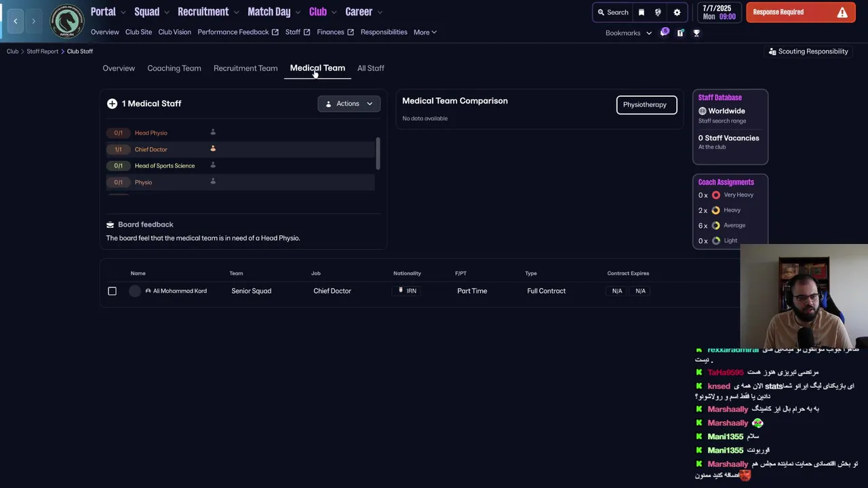The image size is (868, 488).
Task: Click the Full Contract cell
Action: [x=546, y=291]
